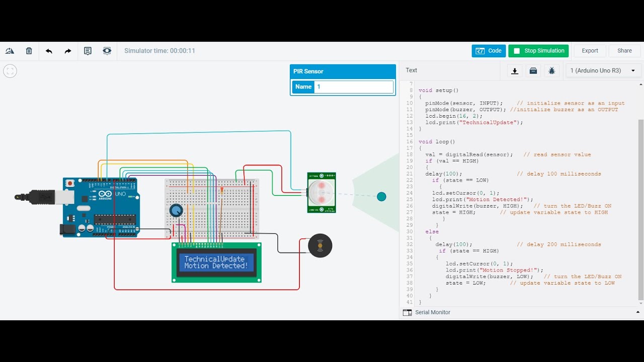Click the Name label in PIR Sensor panel
The height and width of the screenshot is (362, 644).
(303, 86)
